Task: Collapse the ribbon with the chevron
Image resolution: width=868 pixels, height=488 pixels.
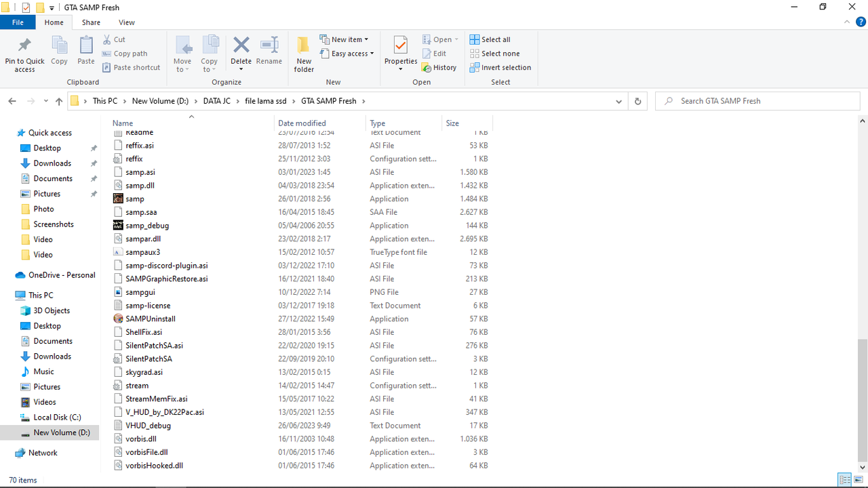Action: point(847,22)
